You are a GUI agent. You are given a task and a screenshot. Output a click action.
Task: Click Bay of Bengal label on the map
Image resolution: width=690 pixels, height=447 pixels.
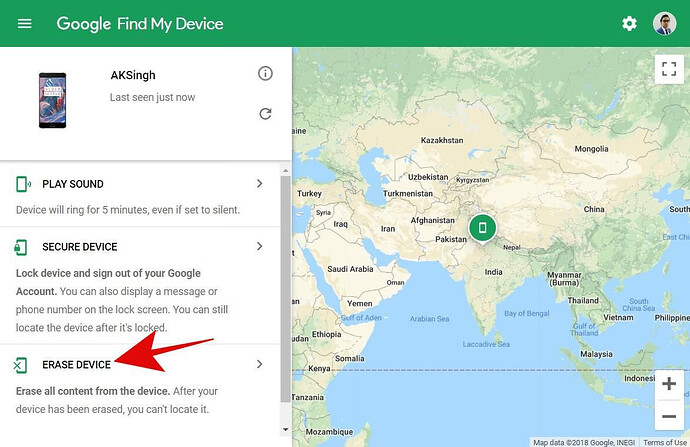coord(527,314)
